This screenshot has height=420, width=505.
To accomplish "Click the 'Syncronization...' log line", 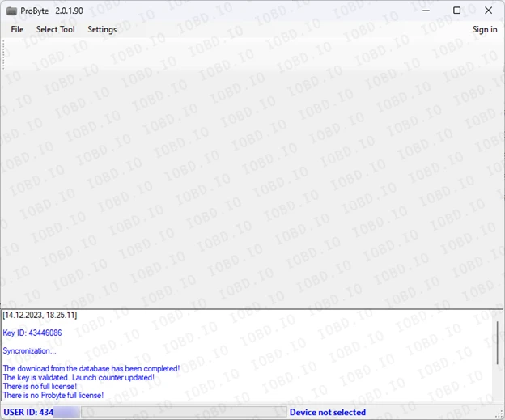I will 29,350.
